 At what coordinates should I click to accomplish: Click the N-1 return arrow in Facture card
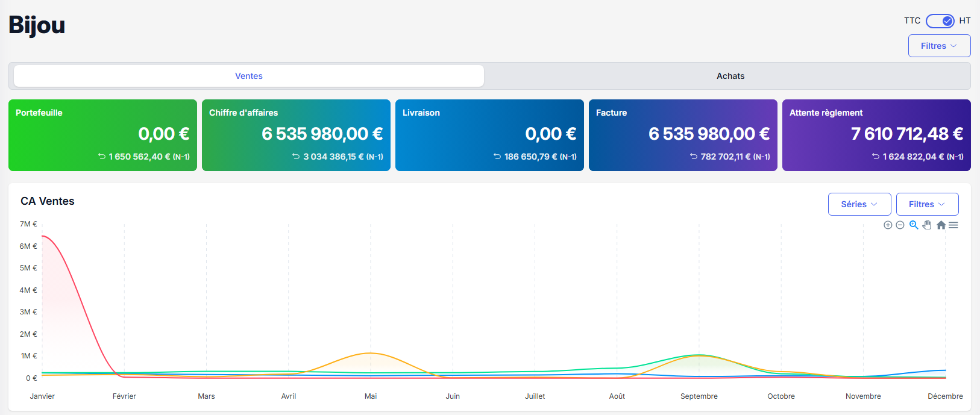(694, 157)
